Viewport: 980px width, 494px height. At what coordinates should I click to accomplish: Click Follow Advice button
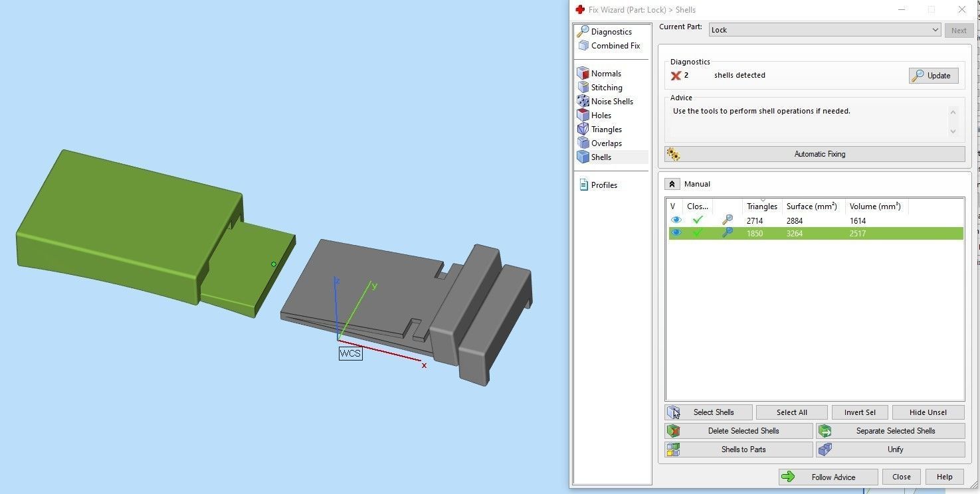(x=828, y=477)
